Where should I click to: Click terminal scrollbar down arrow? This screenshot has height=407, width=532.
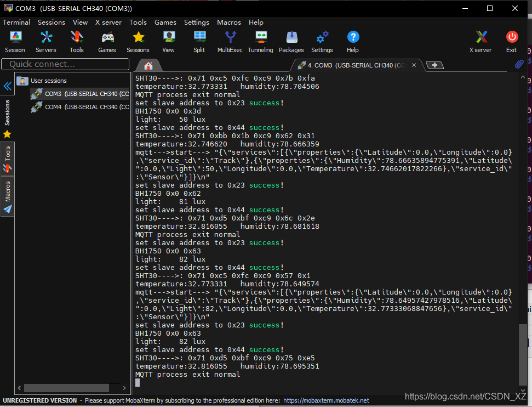pyautogui.click(x=523, y=391)
